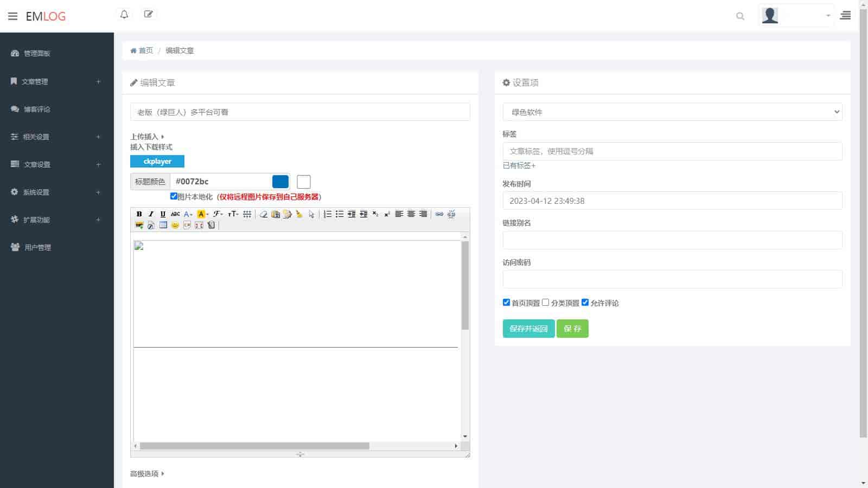This screenshot has width=868, height=488.
Task: Open 用户管理 in sidebar
Action: [56, 247]
